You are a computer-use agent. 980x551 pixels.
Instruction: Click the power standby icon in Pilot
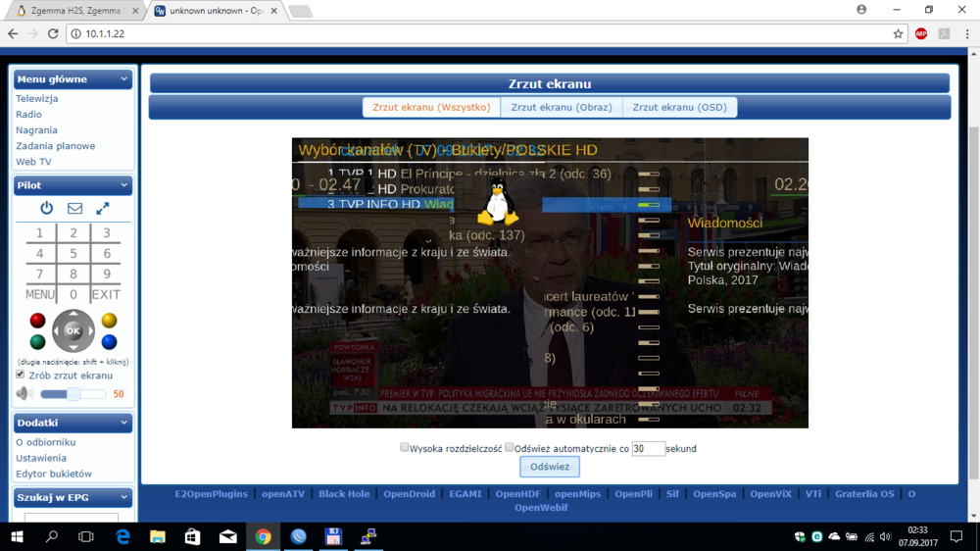point(46,208)
